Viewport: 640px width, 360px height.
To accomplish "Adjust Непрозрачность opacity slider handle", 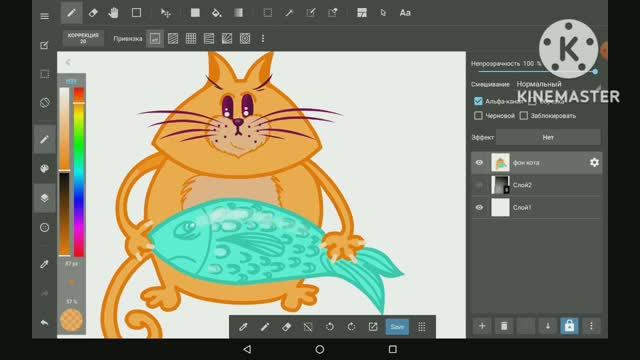I will [x=595, y=71].
